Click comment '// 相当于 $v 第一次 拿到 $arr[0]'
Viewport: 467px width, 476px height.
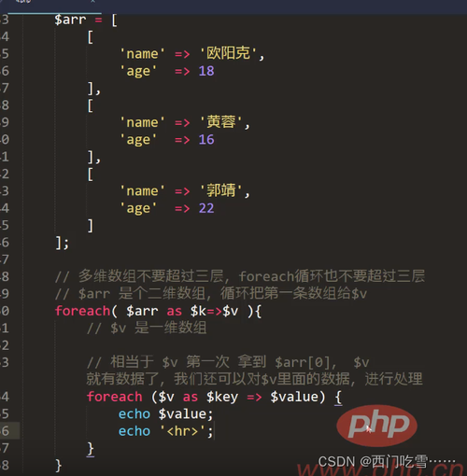228,362
